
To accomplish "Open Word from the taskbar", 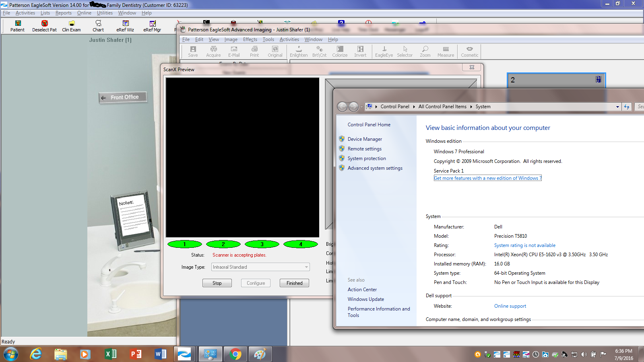I will click(160, 354).
